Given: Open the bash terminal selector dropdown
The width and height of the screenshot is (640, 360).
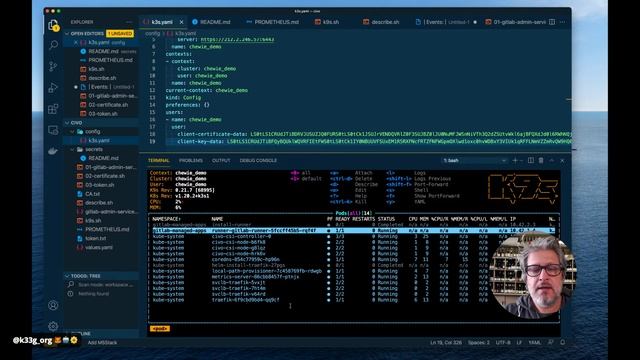Looking at the screenshot, I should click(475, 160).
